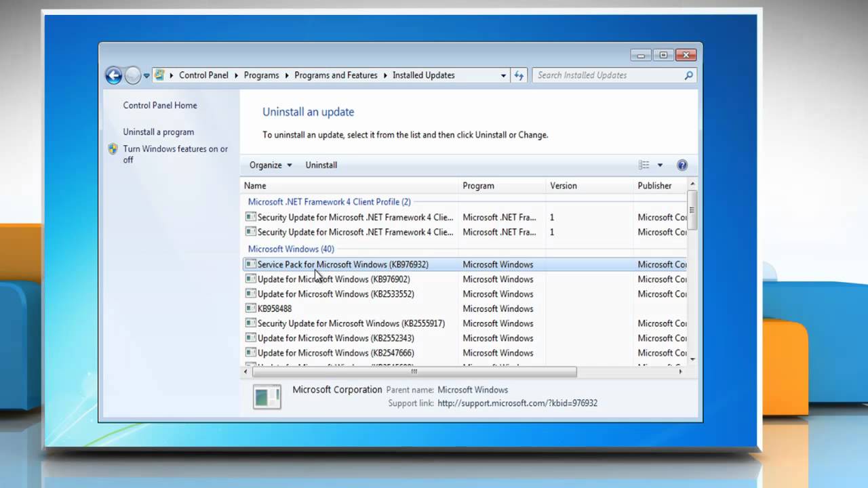868x488 pixels.
Task: Click Installed Updates breadcrumb
Action: pyautogui.click(x=424, y=75)
